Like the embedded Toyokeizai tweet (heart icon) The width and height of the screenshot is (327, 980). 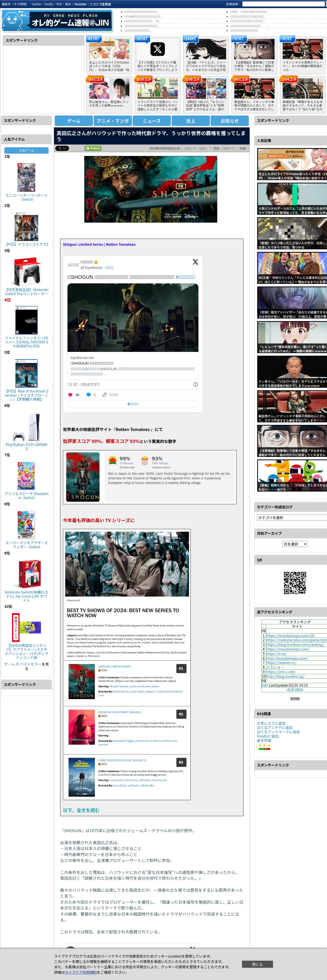tap(70, 395)
